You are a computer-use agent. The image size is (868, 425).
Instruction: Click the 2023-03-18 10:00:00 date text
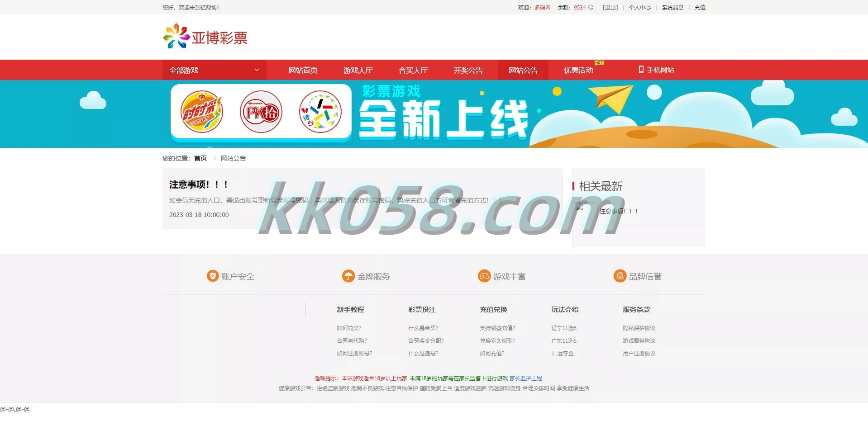pos(199,215)
